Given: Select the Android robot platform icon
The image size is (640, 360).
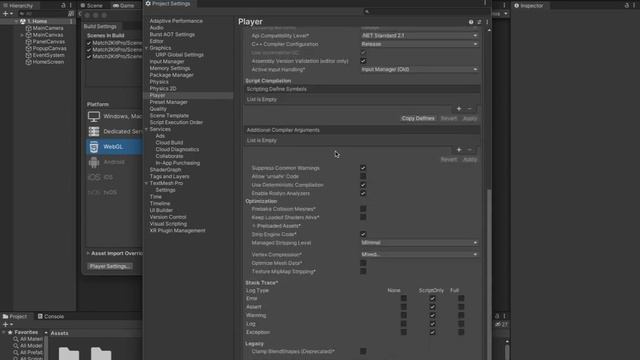Looking at the screenshot, I should [94, 162].
